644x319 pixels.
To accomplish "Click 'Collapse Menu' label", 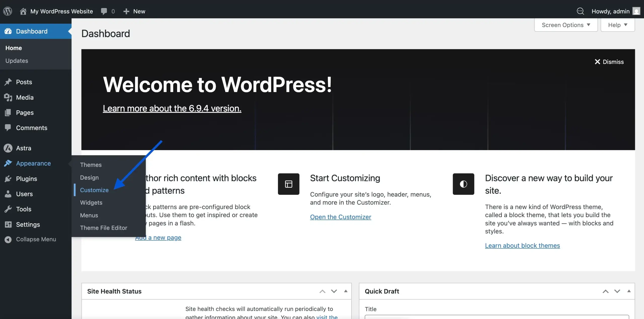I will point(36,240).
